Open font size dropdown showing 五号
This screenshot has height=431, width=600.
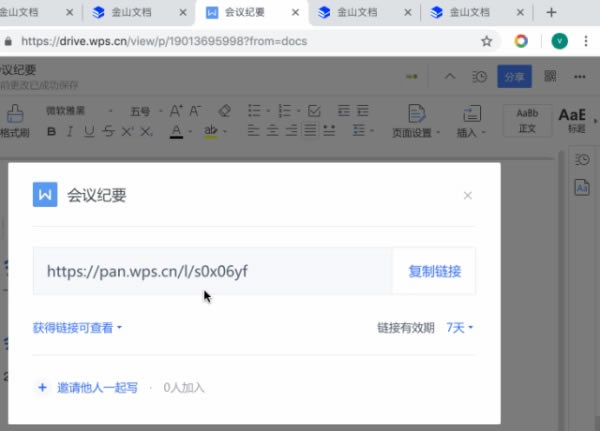(146, 111)
